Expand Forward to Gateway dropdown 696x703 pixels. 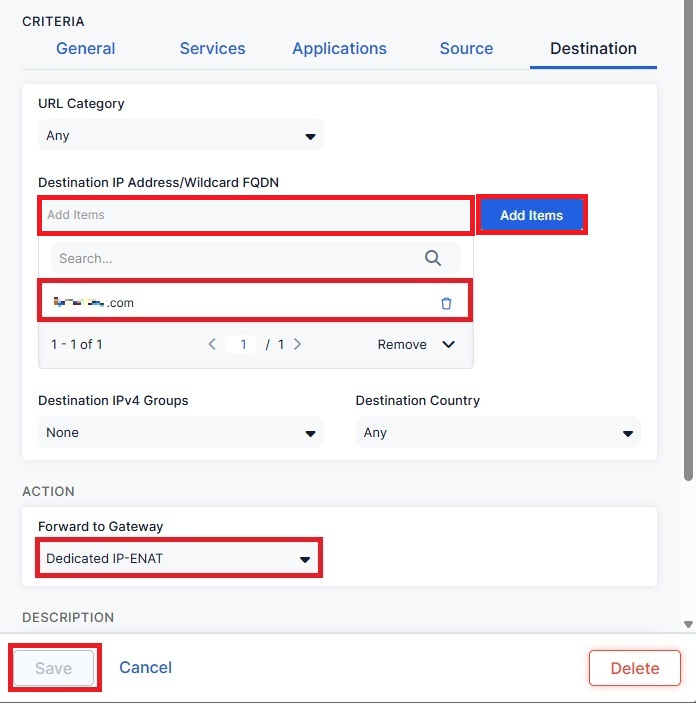(179, 559)
